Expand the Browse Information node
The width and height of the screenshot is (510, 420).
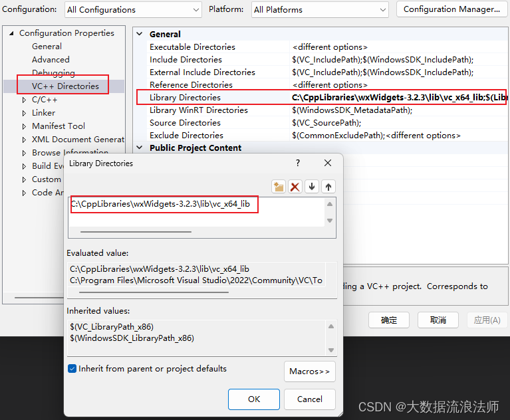24,153
